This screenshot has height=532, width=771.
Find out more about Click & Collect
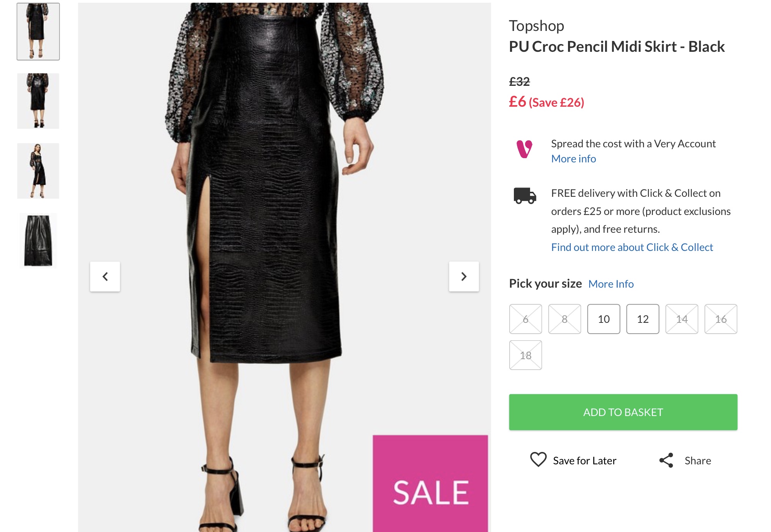pyautogui.click(x=632, y=247)
